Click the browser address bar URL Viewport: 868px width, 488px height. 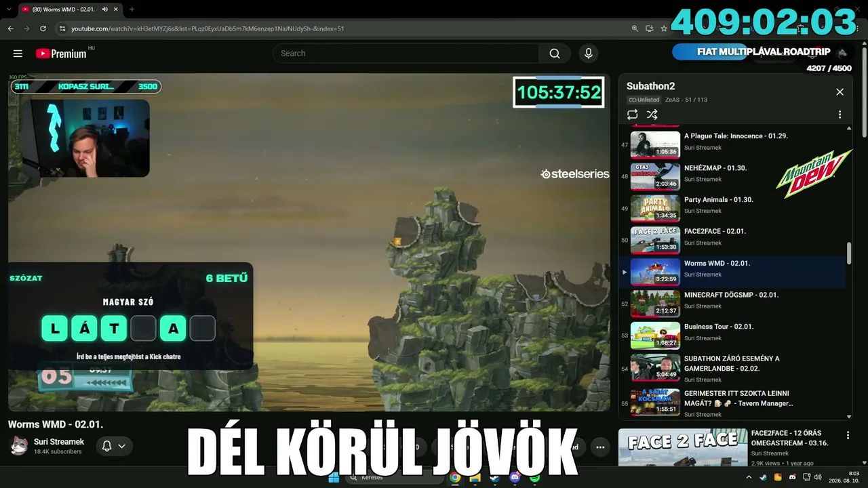pos(208,28)
